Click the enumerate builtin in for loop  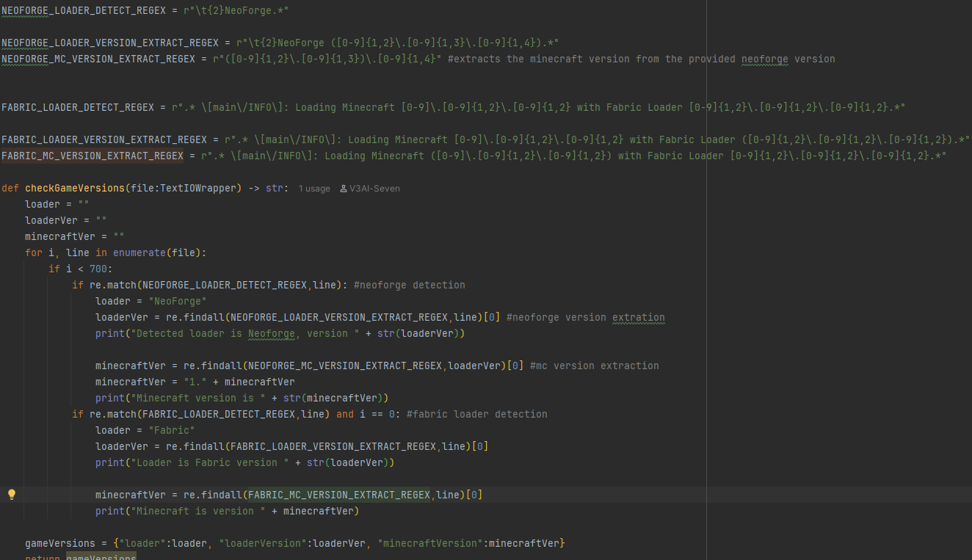click(139, 252)
